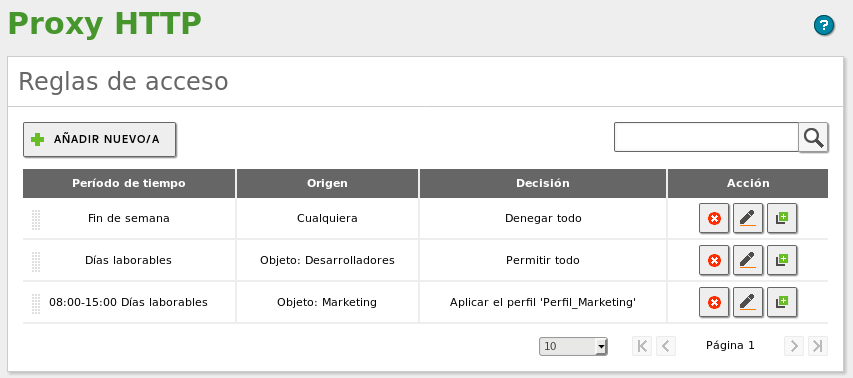Viewport: 853px width, 378px height.
Task: Click 'Origen' column header
Action: tap(327, 183)
